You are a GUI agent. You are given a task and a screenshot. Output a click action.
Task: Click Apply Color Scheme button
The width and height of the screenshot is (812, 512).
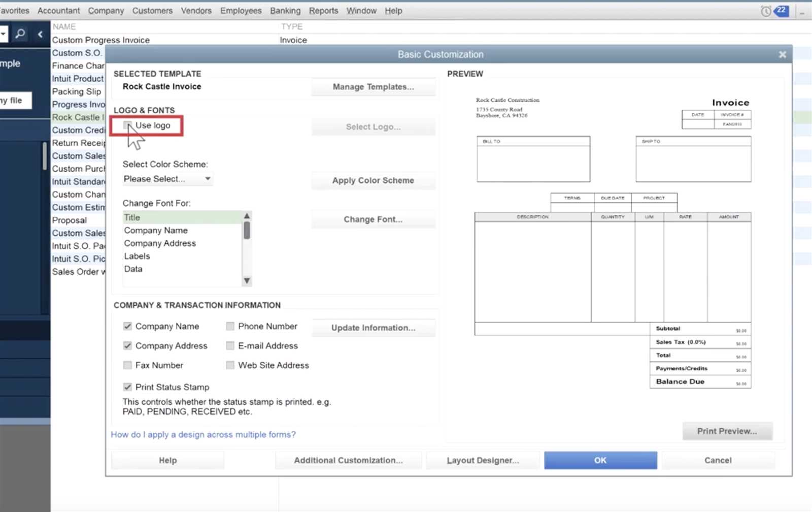click(x=373, y=180)
